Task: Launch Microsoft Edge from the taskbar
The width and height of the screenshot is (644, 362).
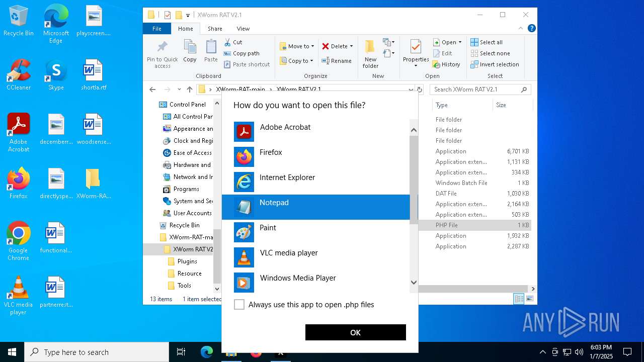Action: click(x=207, y=352)
